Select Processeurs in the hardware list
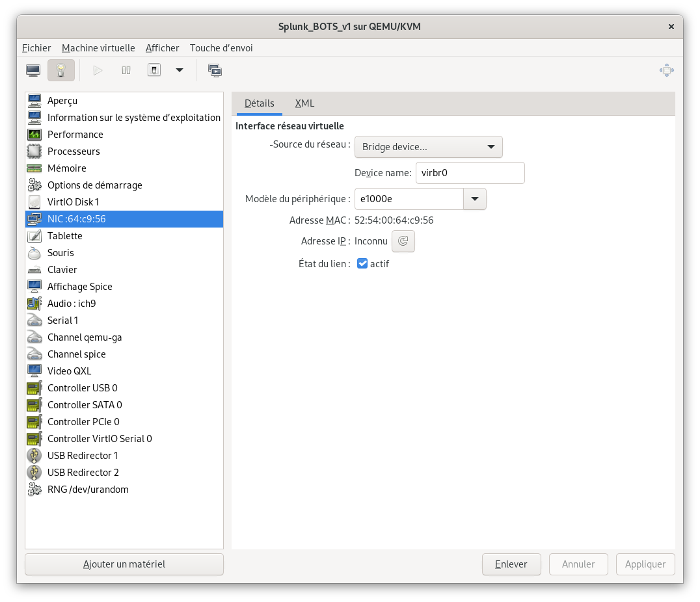 click(x=74, y=151)
